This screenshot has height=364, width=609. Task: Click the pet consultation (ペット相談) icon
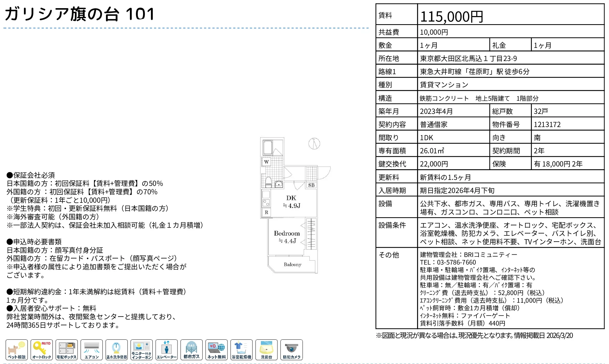click(x=17, y=350)
